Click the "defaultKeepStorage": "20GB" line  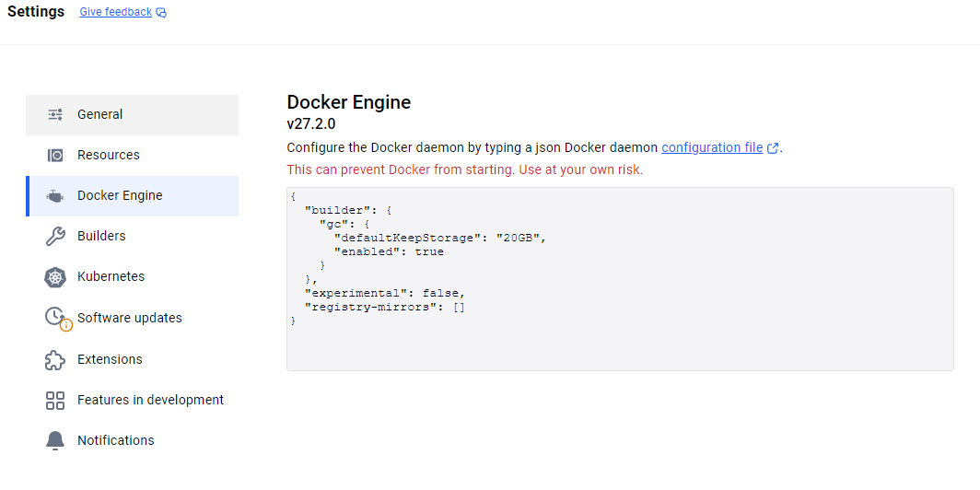[x=440, y=239]
